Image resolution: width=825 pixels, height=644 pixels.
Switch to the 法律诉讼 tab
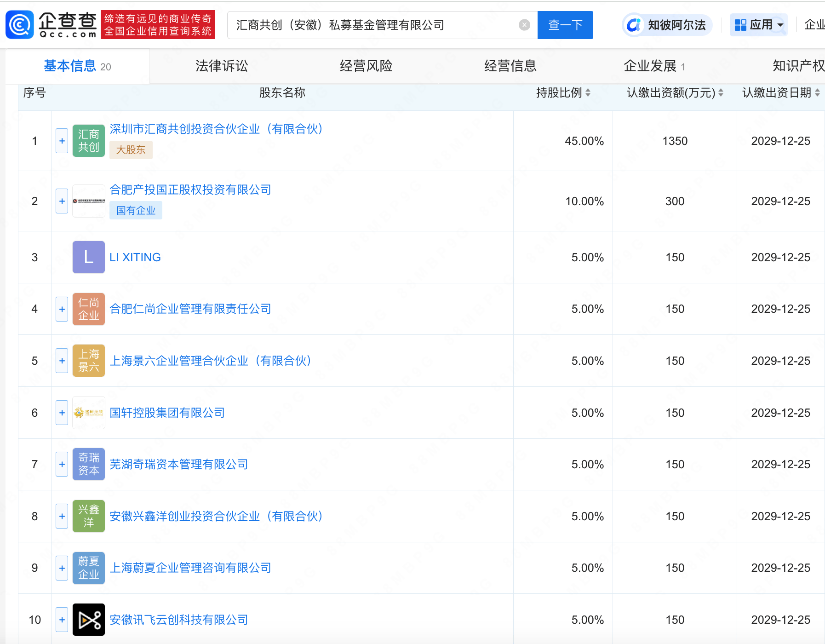point(222,66)
